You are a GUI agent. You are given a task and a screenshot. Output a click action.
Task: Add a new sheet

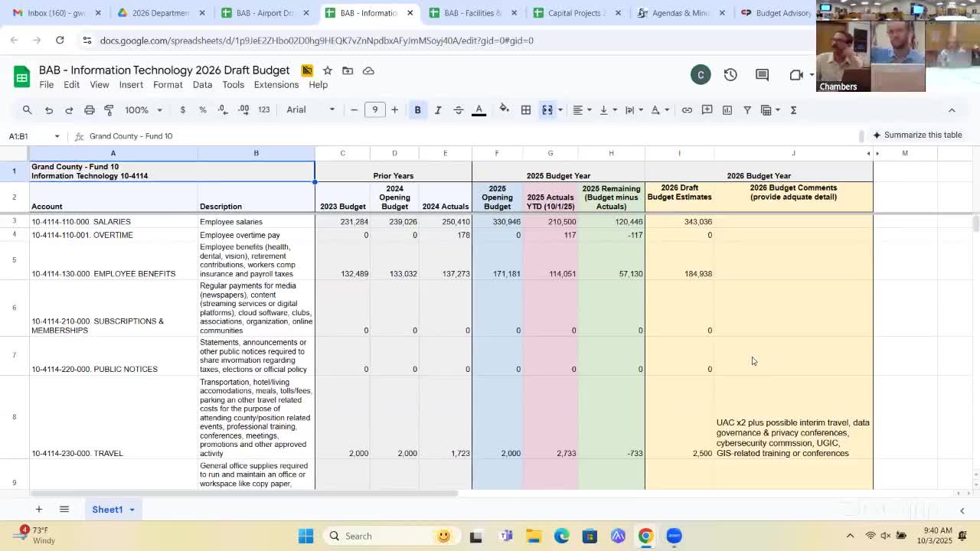click(39, 509)
